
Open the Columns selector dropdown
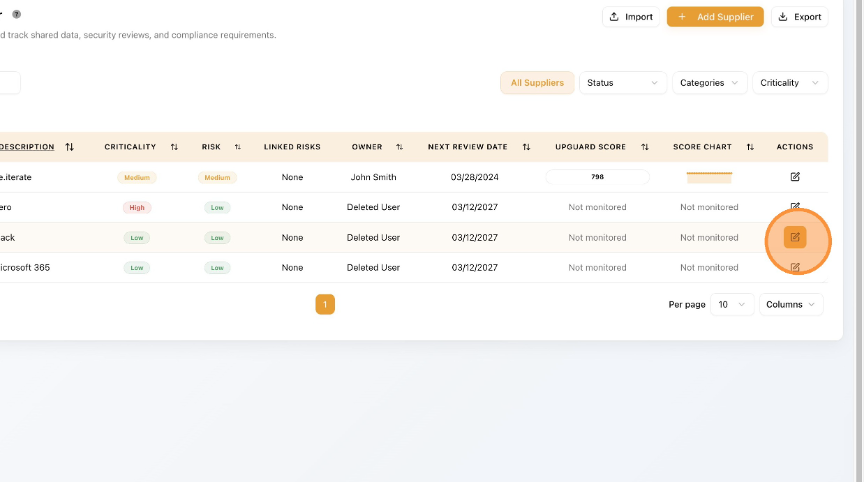pyautogui.click(x=791, y=304)
